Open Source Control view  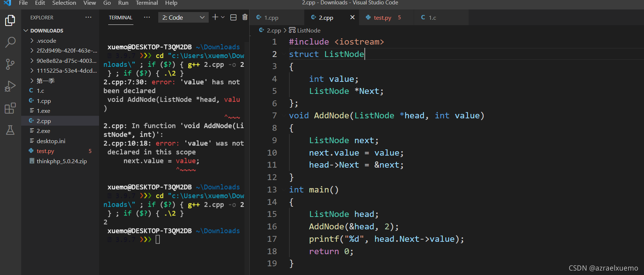point(10,65)
